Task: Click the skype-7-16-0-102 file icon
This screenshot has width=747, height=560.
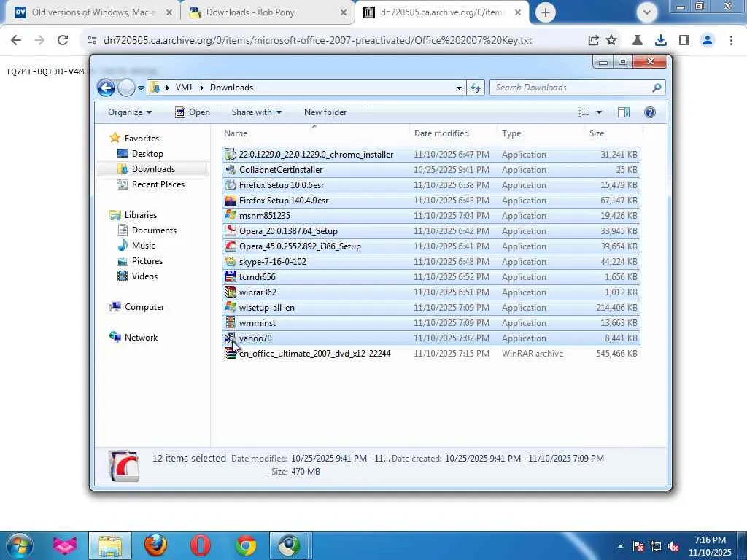Action: pyautogui.click(x=231, y=262)
